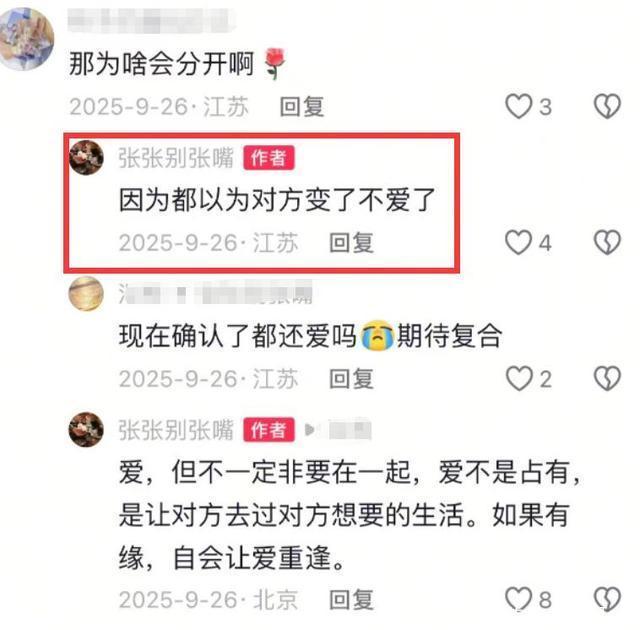Viewport: 640px width, 630px height.
Task: Like the author's reply posted from 北京
Action: pos(518,599)
